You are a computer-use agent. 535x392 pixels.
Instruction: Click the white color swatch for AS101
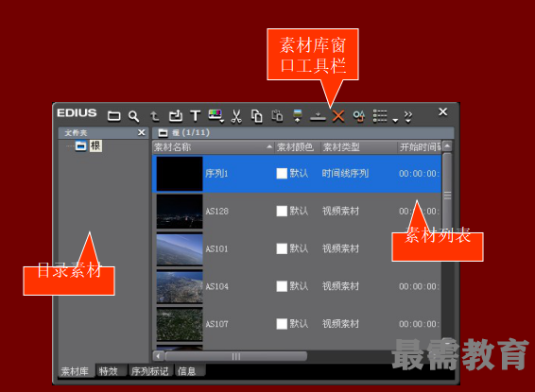[282, 248]
